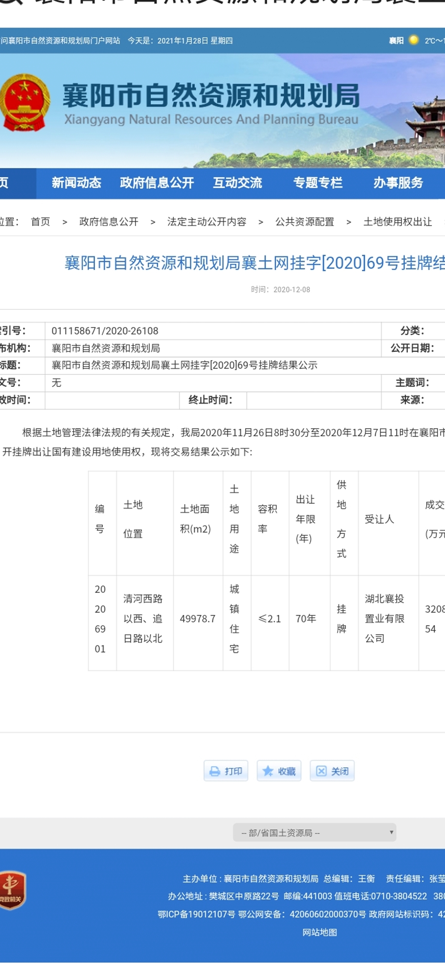Click today's date 2021年1月28日 星期四

pos(195,41)
